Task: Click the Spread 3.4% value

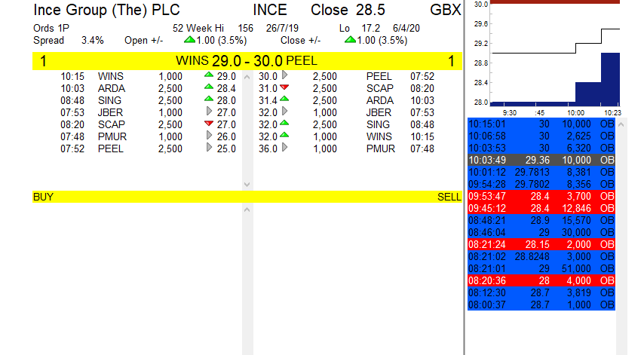Action: (x=93, y=40)
